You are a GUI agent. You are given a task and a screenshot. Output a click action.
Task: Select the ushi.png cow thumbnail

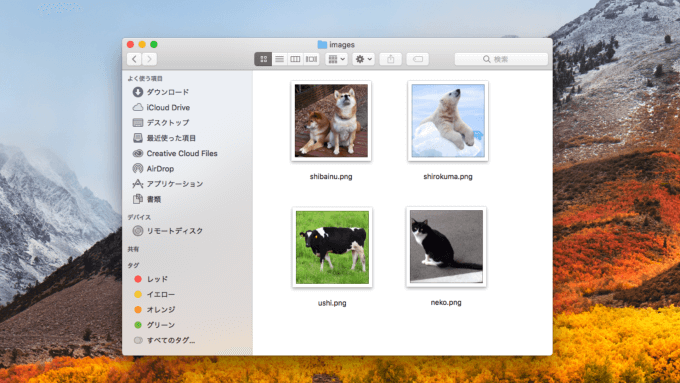332,247
